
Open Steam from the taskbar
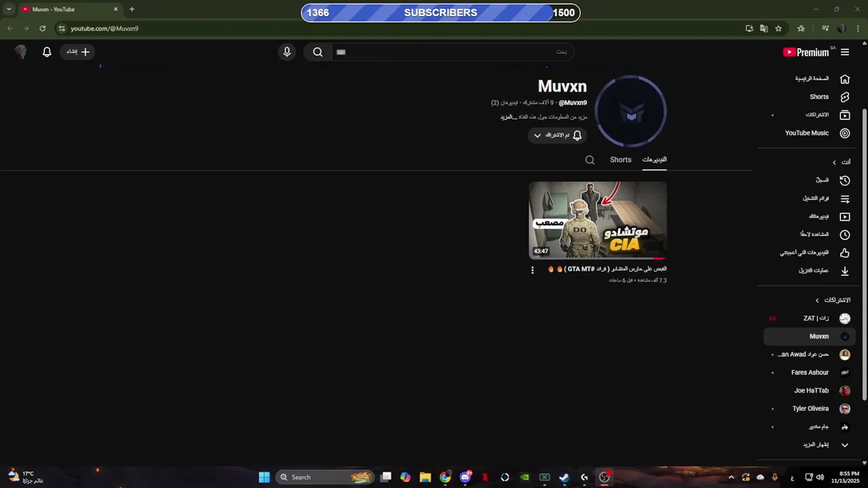pyautogui.click(x=564, y=477)
